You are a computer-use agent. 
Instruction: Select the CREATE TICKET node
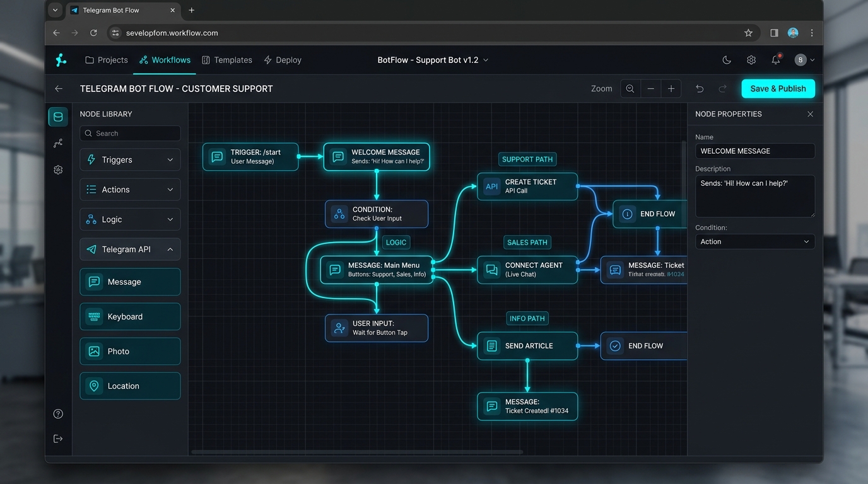(527, 187)
